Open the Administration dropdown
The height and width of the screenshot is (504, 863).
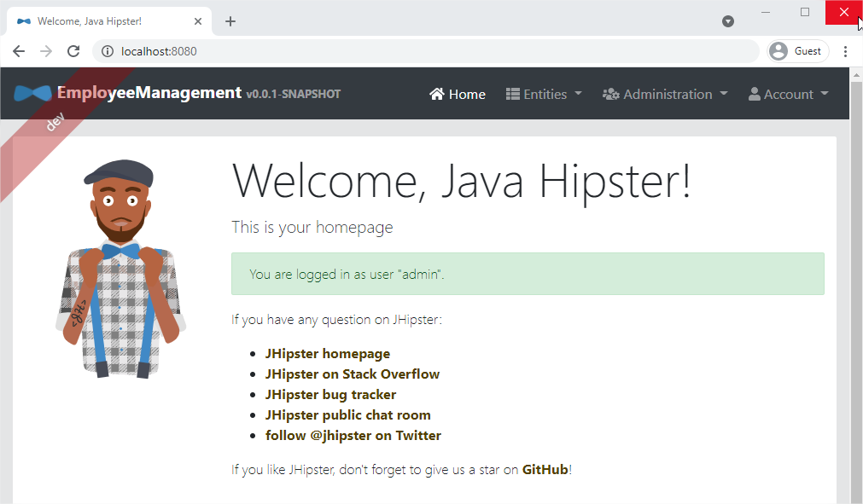click(x=665, y=94)
